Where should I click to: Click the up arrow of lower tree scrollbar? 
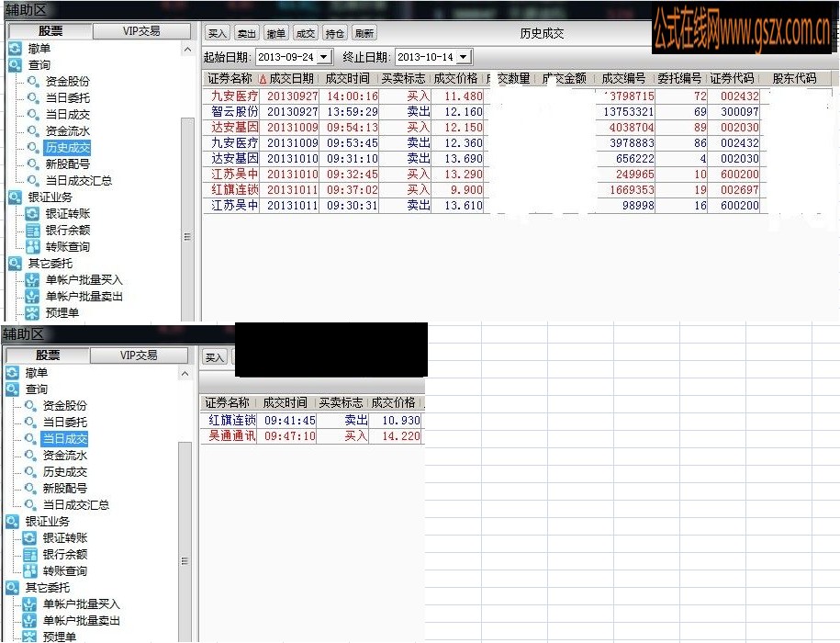185,374
